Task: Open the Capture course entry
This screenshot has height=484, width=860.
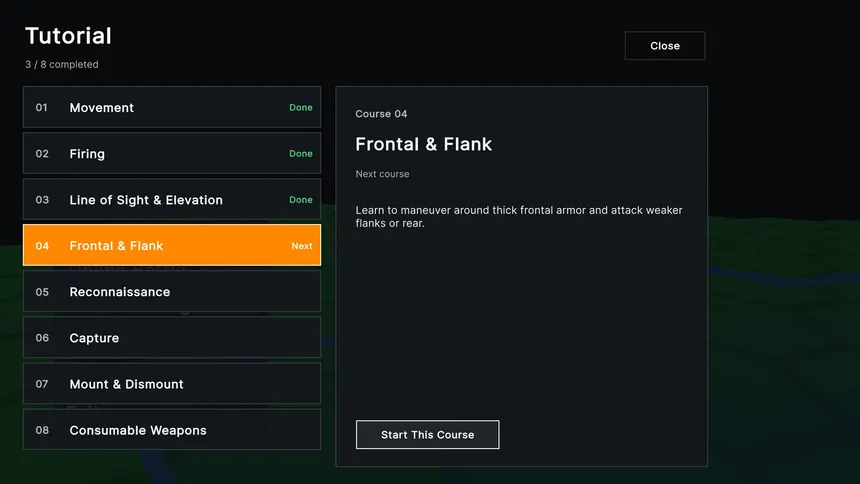Action: [172, 337]
